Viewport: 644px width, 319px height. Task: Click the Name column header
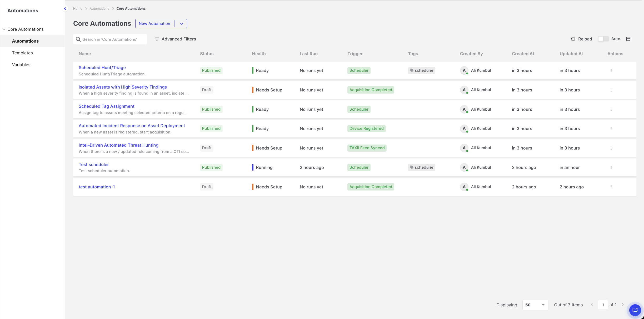[85, 54]
